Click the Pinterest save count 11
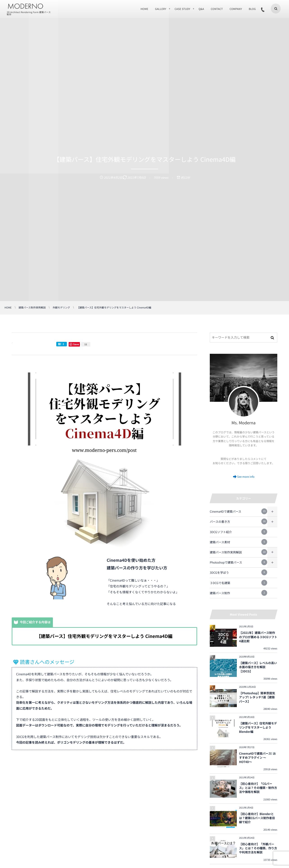Viewport: 289px width, 868px height. pos(86,344)
